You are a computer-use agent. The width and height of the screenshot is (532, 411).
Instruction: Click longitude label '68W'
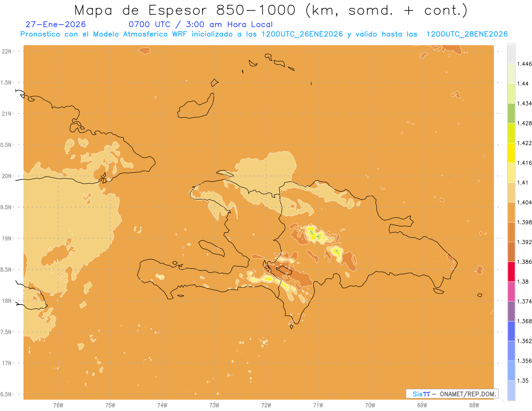tap(474, 405)
